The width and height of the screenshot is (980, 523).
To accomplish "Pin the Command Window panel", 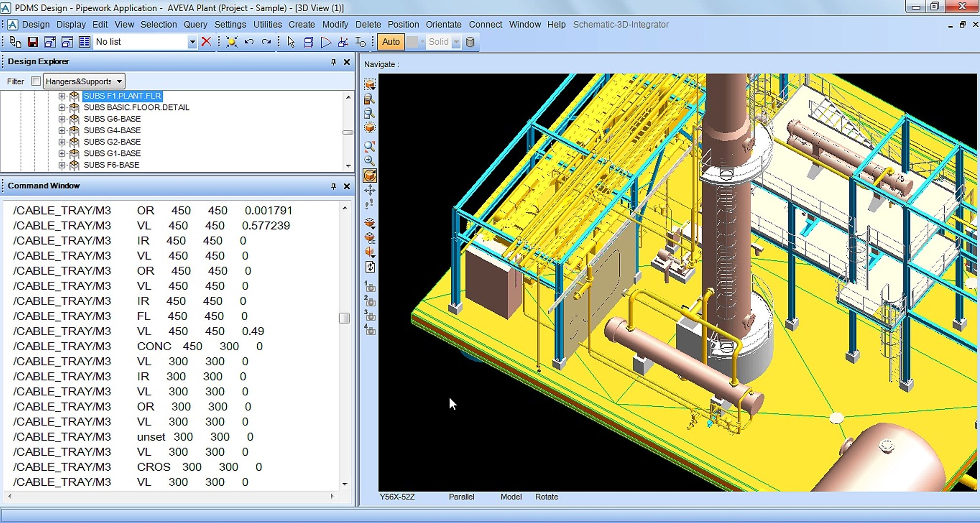I will [x=333, y=186].
